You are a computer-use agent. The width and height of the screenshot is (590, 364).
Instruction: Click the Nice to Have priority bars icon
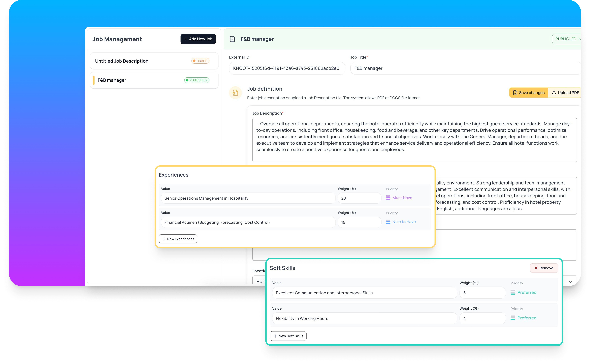(x=388, y=222)
